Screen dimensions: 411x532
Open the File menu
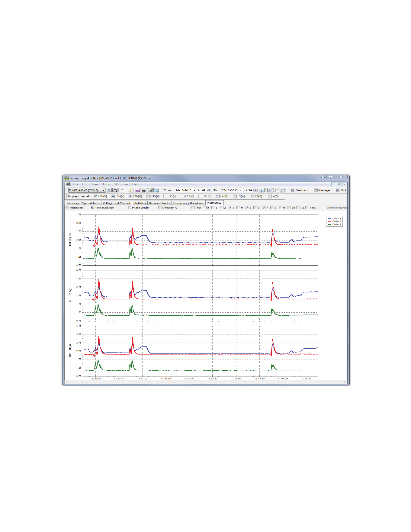click(x=75, y=184)
